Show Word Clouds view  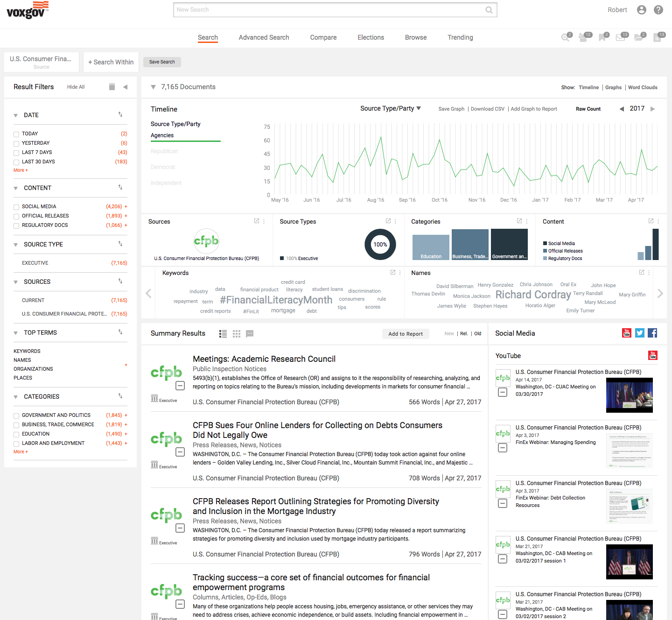point(643,87)
